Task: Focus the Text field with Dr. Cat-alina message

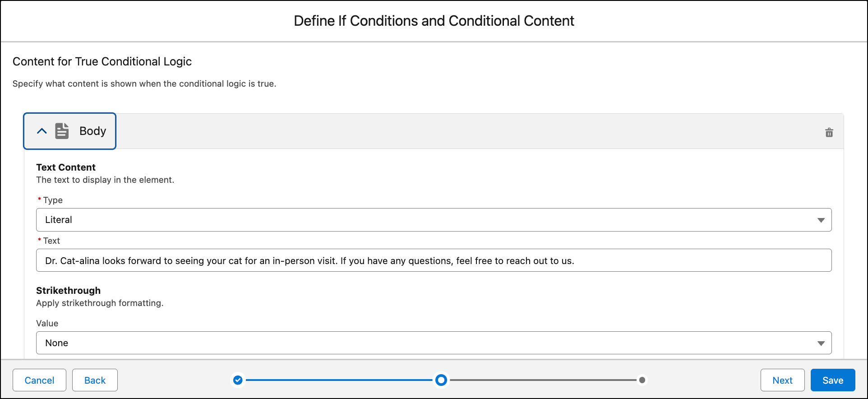Action: click(434, 260)
